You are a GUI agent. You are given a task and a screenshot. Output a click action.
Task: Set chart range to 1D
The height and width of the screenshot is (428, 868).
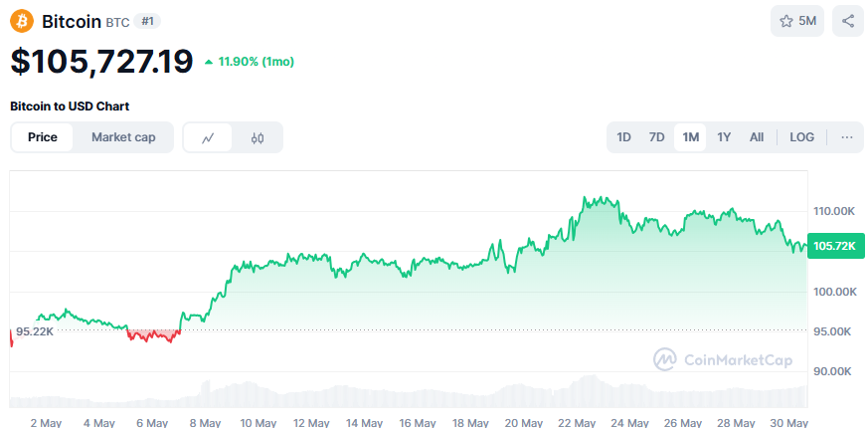(623, 137)
